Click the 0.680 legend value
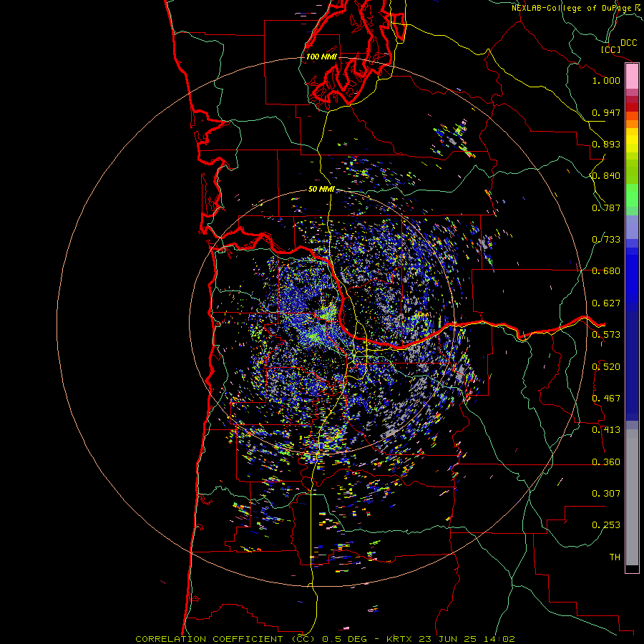 click(606, 271)
